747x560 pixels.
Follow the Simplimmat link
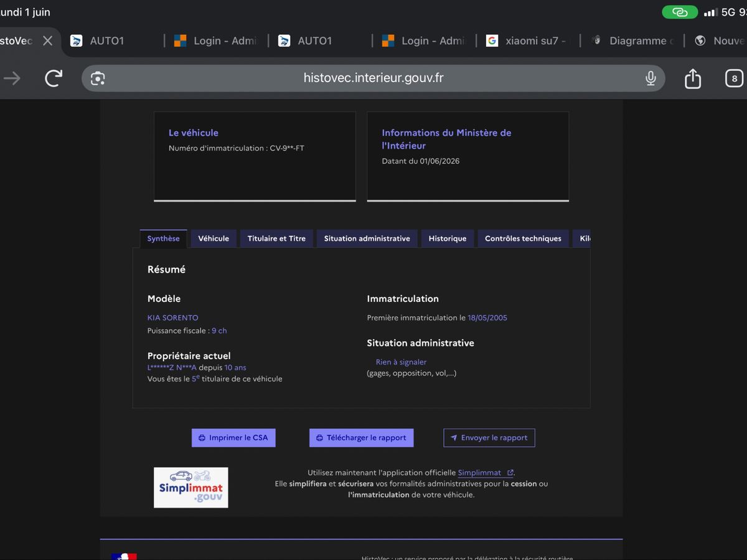pos(486,473)
